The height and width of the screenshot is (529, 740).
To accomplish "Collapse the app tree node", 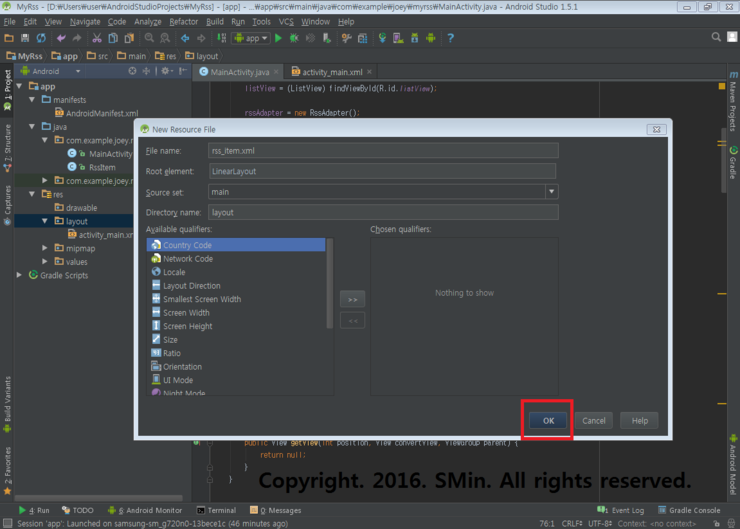I will click(x=19, y=86).
